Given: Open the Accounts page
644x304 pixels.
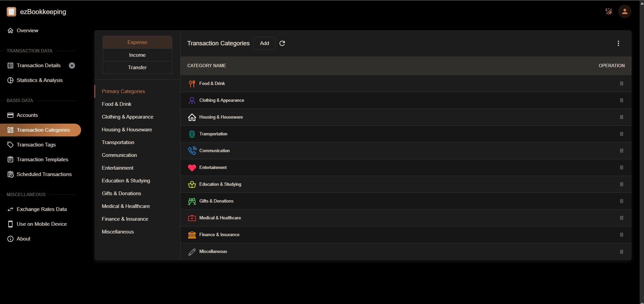Looking at the screenshot, I should 40,115.
